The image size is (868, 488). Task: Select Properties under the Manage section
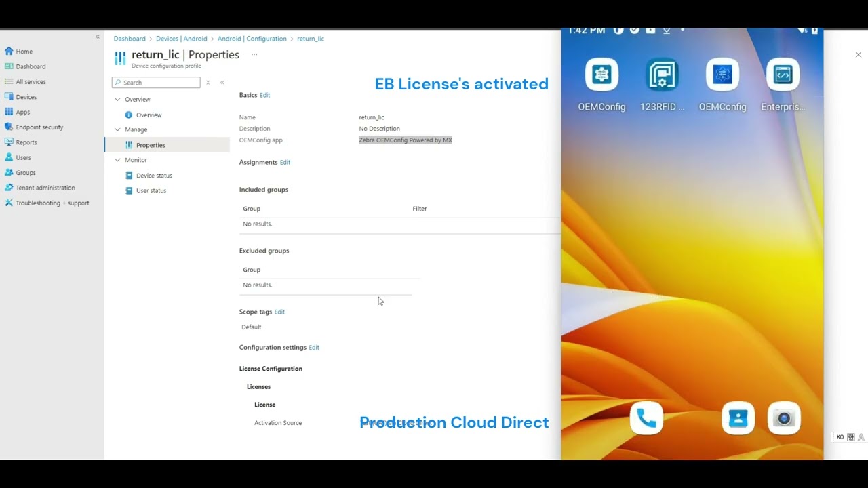[x=150, y=145]
